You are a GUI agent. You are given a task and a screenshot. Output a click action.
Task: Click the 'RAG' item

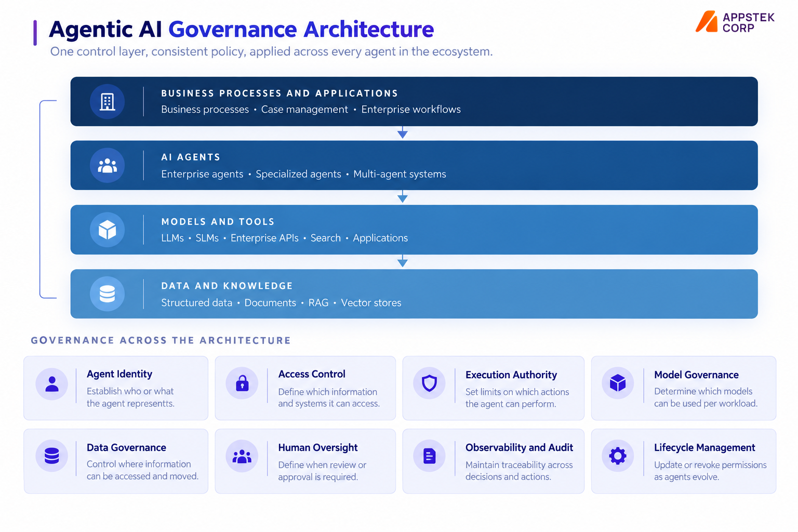pos(318,303)
